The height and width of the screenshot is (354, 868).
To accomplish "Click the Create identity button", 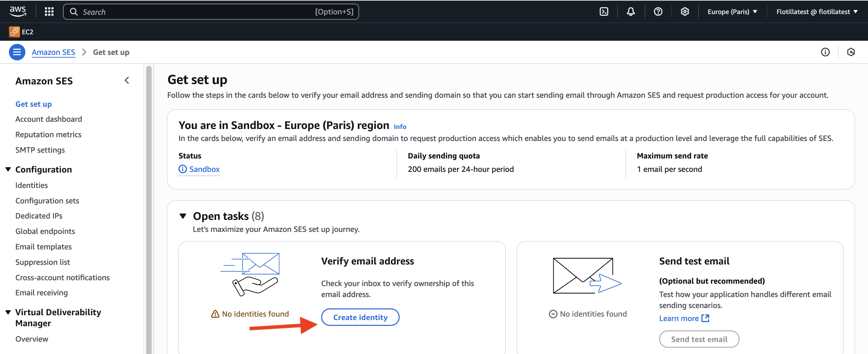I will (360, 317).
